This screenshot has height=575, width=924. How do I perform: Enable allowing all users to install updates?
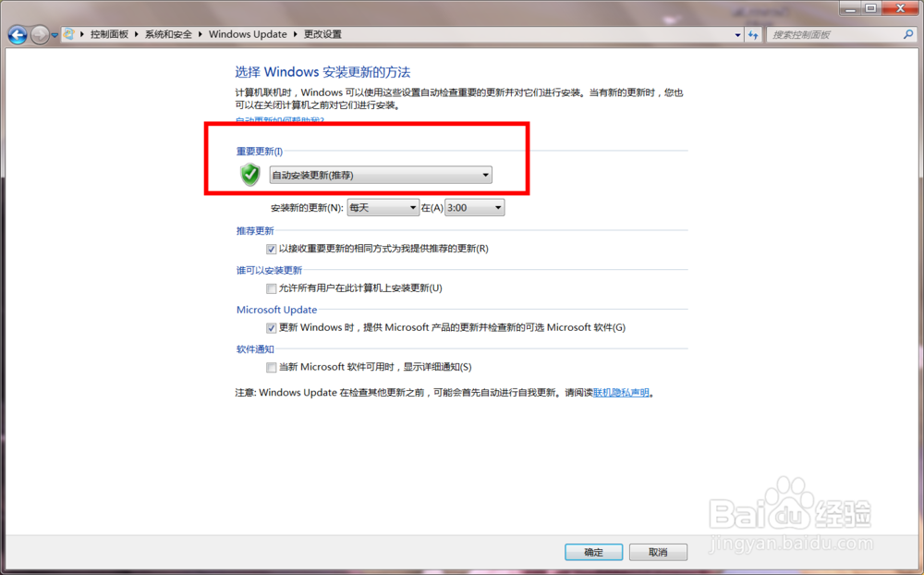click(271, 288)
